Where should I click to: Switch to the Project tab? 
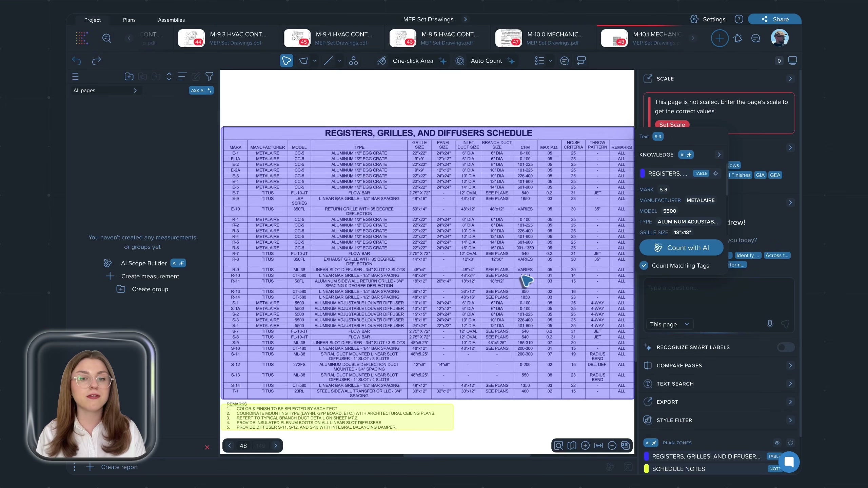click(x=92, y=20)
